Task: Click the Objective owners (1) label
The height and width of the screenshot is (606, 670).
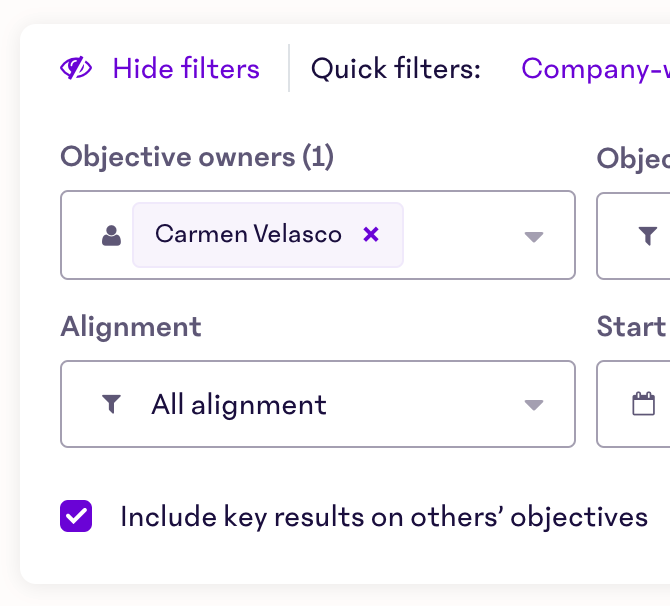Action: [197, 157]
